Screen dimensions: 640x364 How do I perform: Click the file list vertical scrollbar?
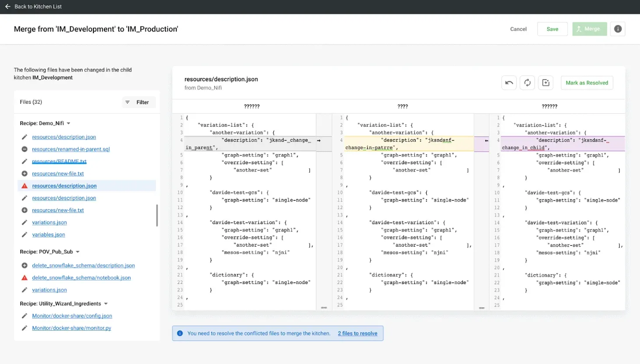[x=157, y=215]
